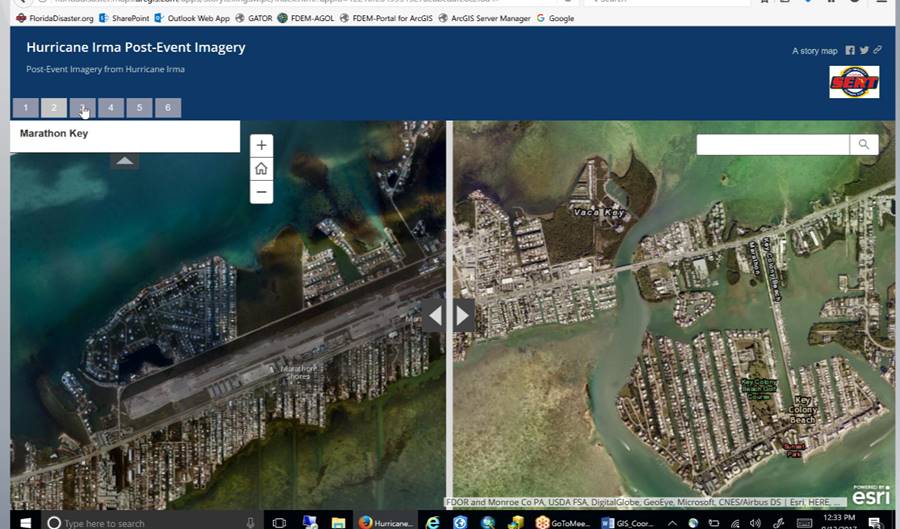Viewport: 900px width, 529px height.
Task: Open FloridaDisaster.org bookmark
Action: click(55, 18)
